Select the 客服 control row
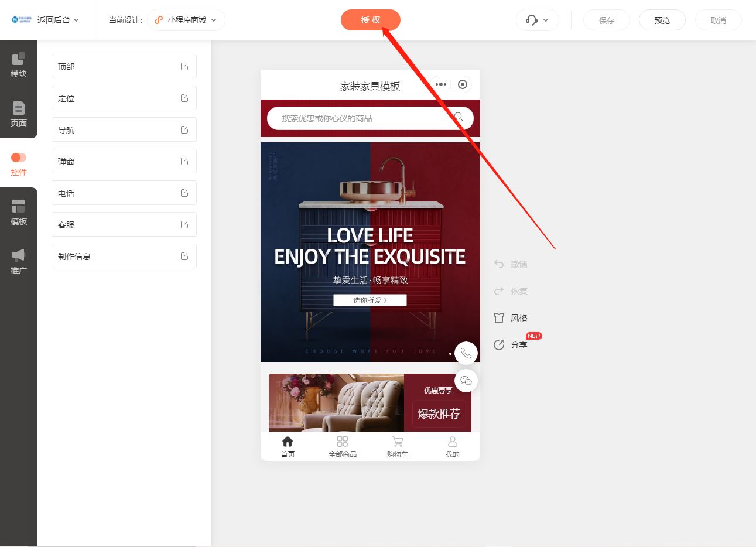Viewport: 756px width, 547px height. point(124,224)
